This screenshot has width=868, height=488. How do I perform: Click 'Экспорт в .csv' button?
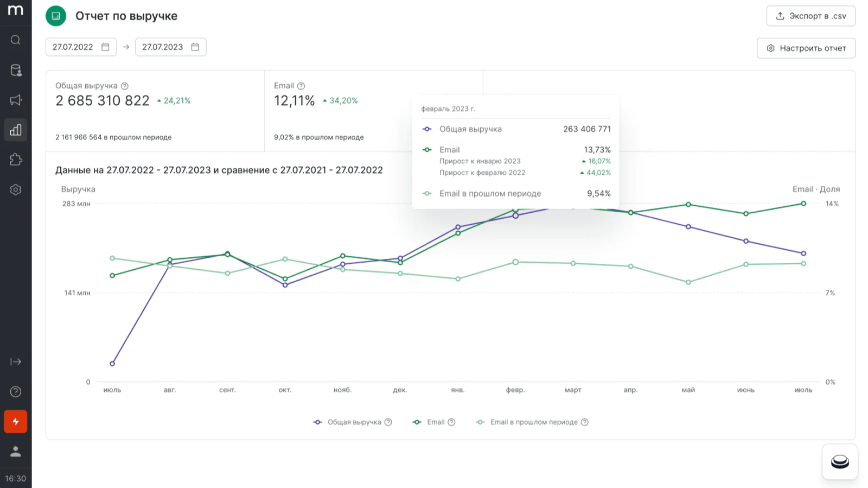(x=810, y=16)
